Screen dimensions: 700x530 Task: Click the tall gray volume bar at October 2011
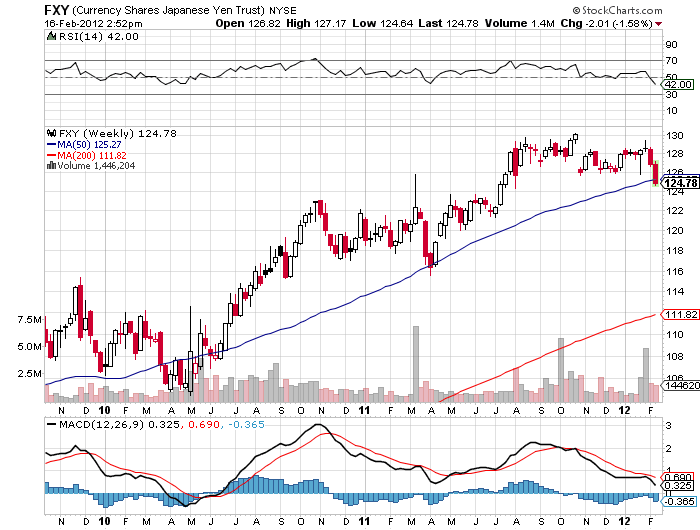coord(561,370)
